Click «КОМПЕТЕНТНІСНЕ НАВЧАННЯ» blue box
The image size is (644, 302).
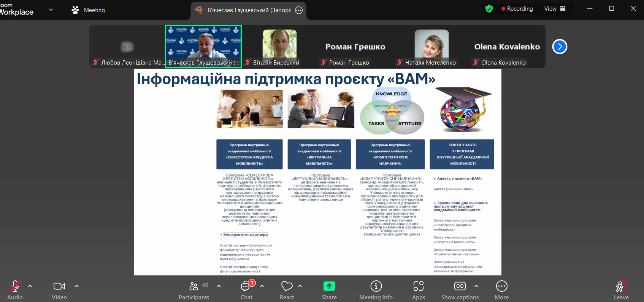(390, 154)
